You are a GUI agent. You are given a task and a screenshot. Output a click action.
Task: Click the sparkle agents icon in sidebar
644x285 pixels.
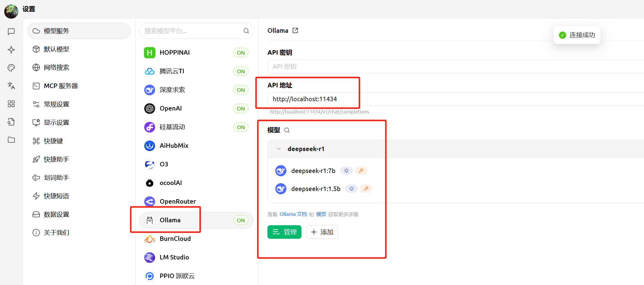(x=11, y=50)
